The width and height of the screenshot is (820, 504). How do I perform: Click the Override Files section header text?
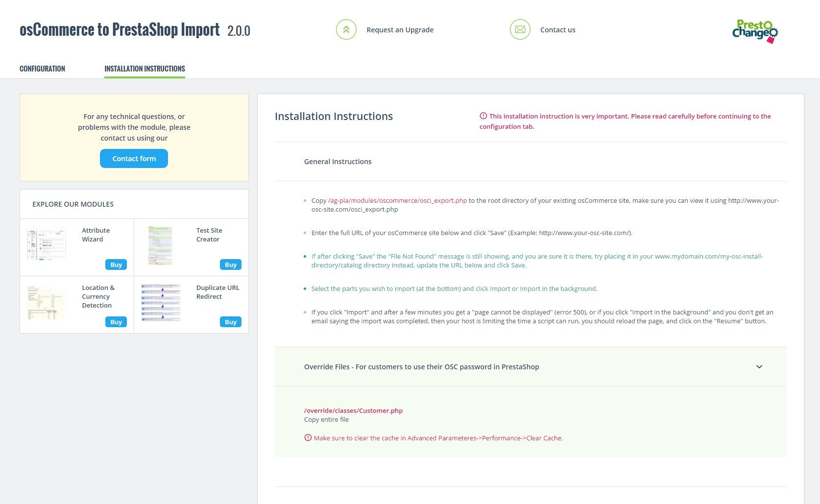(x=421, y=367)
